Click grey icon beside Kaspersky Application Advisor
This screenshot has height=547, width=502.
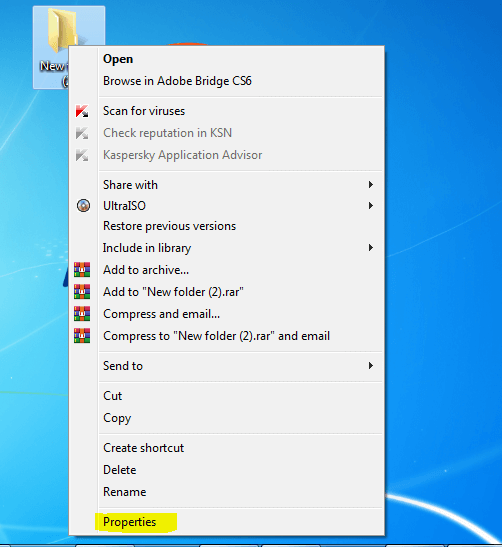pos(82,155)
